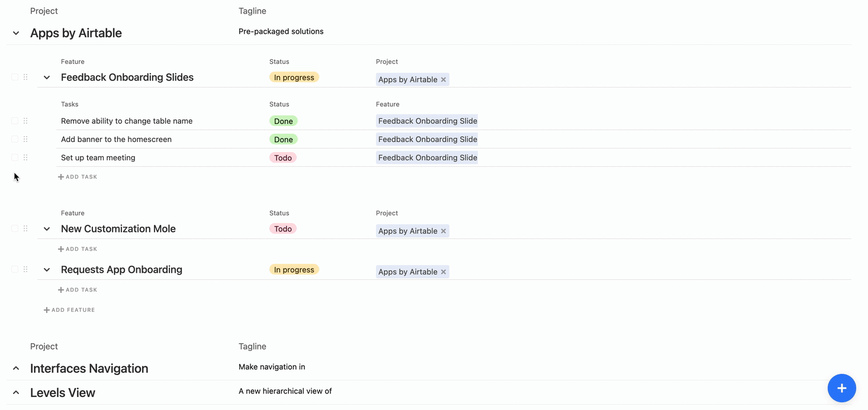Check the box for Requests App Onboarding
868x410 pixels.
[15, 269]
